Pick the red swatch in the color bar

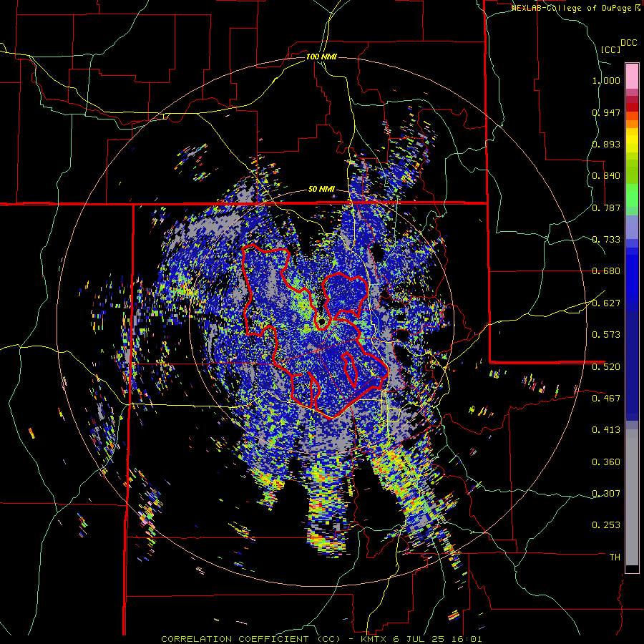[x=632, y=107]
